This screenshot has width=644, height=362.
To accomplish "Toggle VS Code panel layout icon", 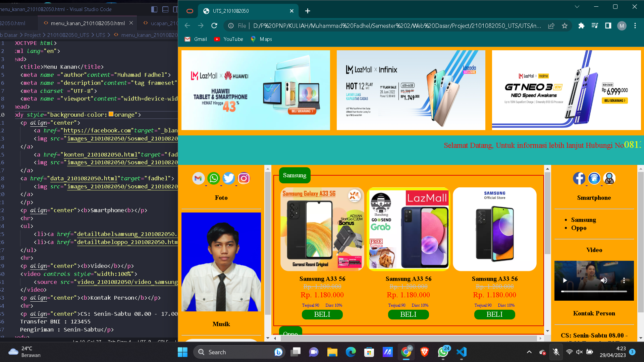I will [x=165, y=9].
